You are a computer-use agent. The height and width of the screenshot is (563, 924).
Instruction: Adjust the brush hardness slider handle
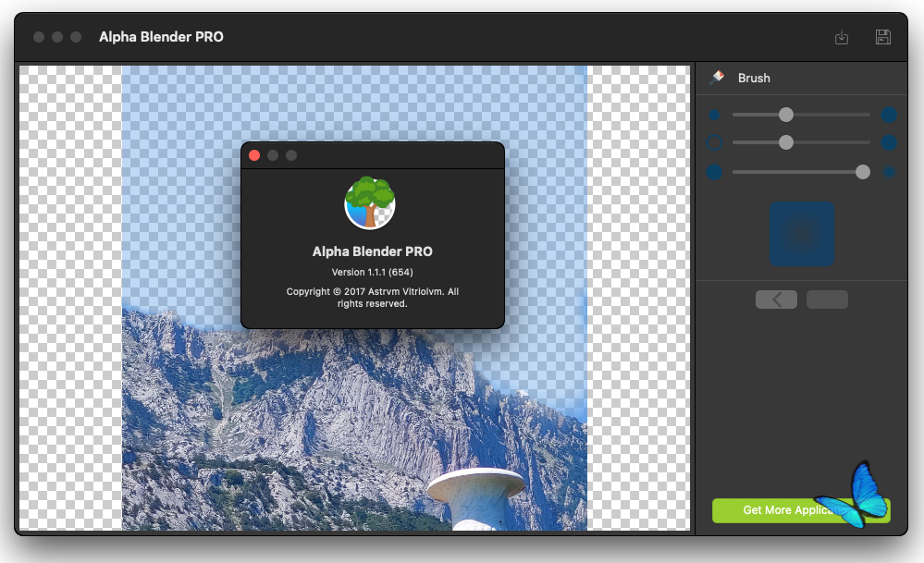click(785, 142)
